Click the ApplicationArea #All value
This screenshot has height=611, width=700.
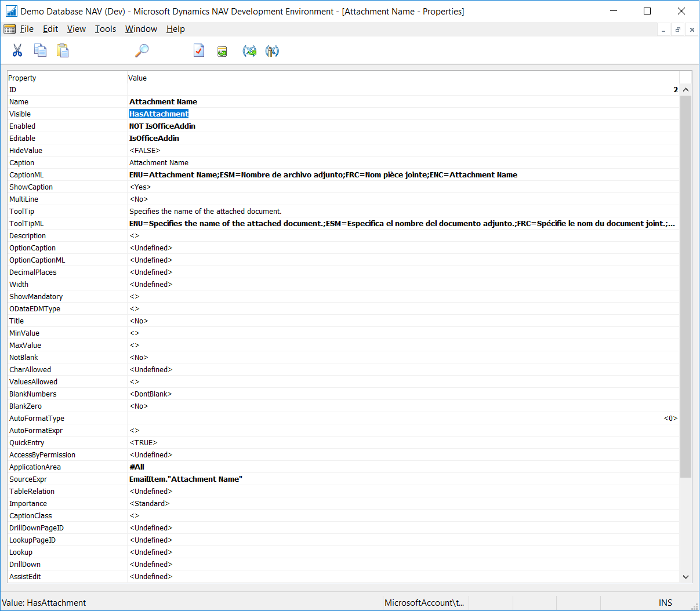(137, 467)
